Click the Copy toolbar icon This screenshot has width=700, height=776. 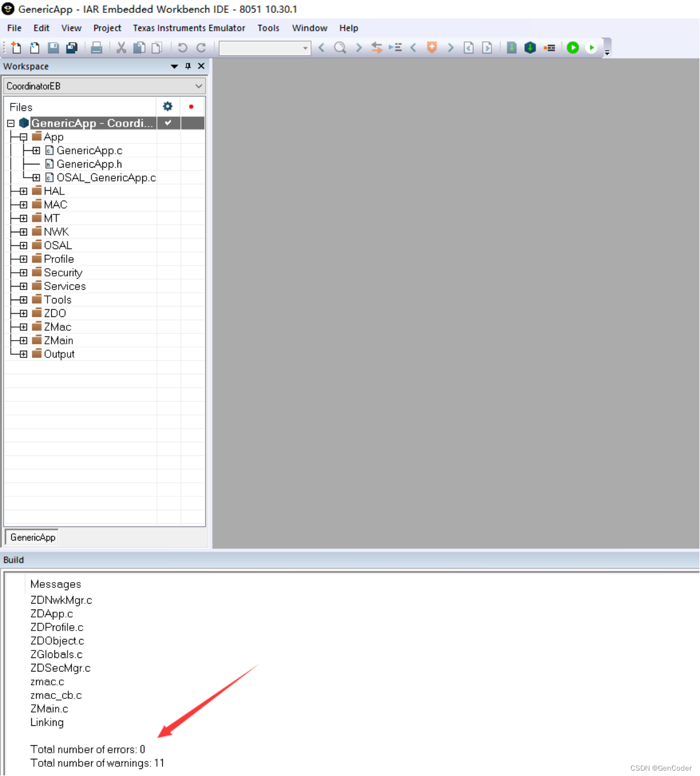coord(139,48)
